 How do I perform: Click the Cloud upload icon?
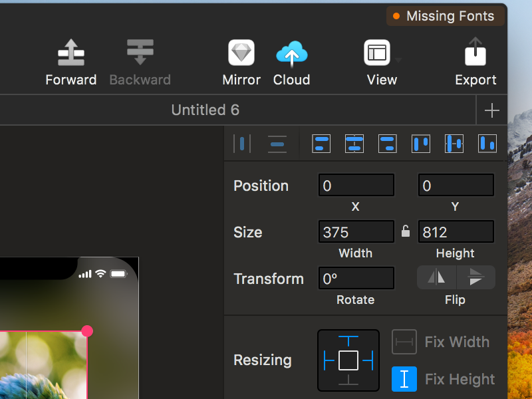point(292,53)
